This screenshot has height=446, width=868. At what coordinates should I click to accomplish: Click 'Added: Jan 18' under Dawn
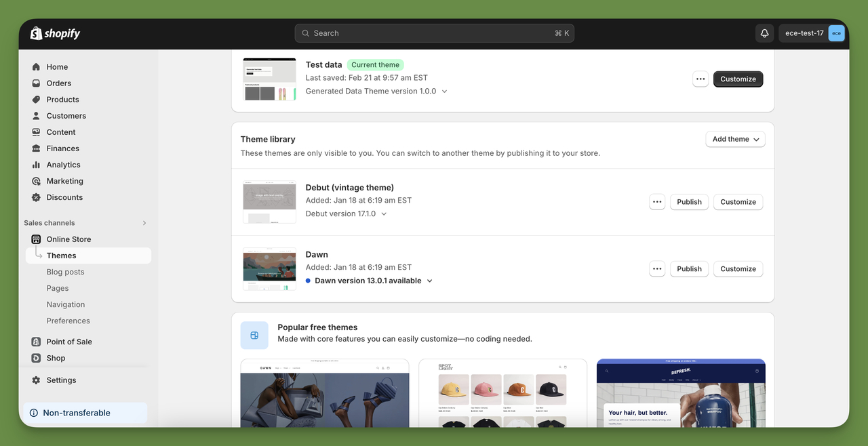point(359,267)
